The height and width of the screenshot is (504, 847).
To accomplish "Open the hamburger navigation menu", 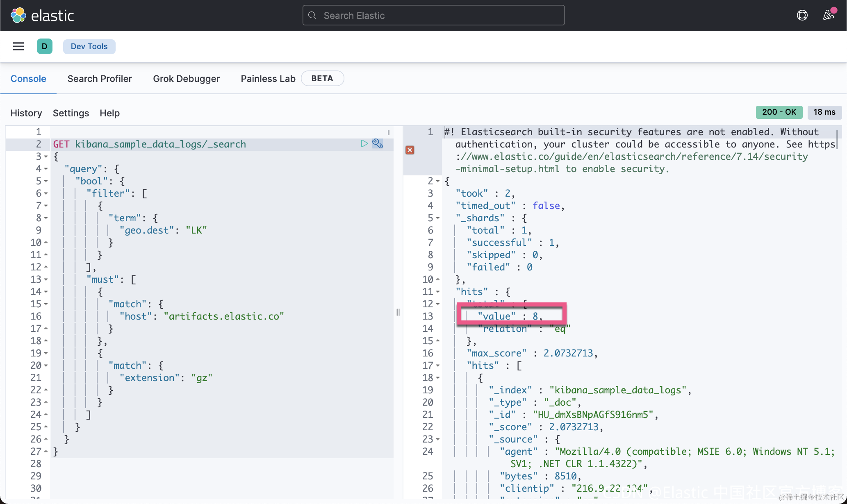I will pyautogui.click(x=18, y=46).
